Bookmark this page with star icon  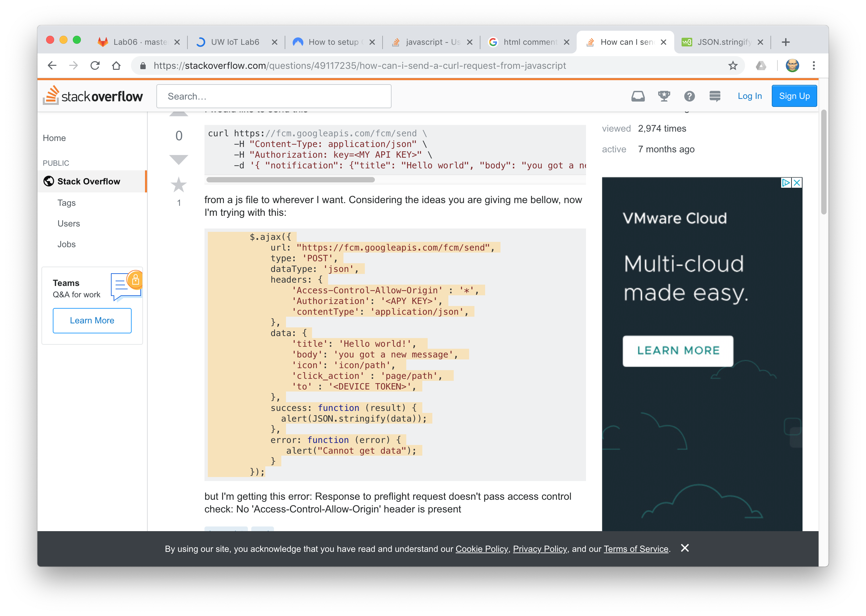point(733,65)
